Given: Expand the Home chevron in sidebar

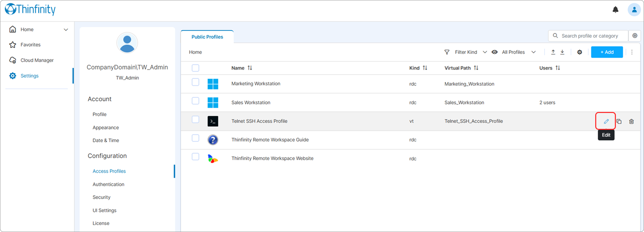Looking at the screenshot, I should (66, 29).
